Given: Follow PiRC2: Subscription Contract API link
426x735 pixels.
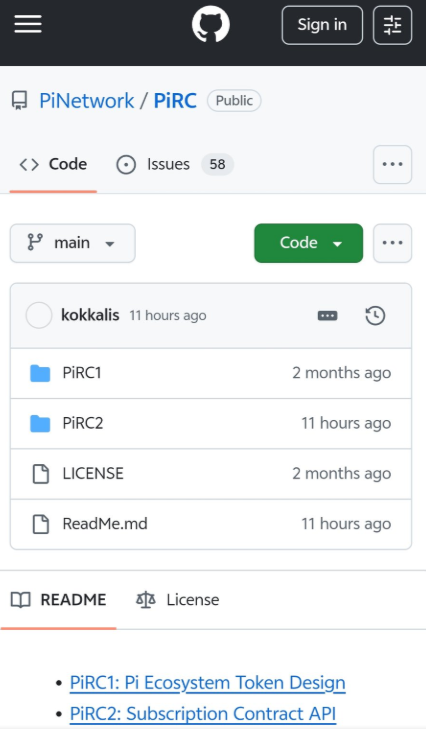Looking at the screenshot, I should [203, 714].
